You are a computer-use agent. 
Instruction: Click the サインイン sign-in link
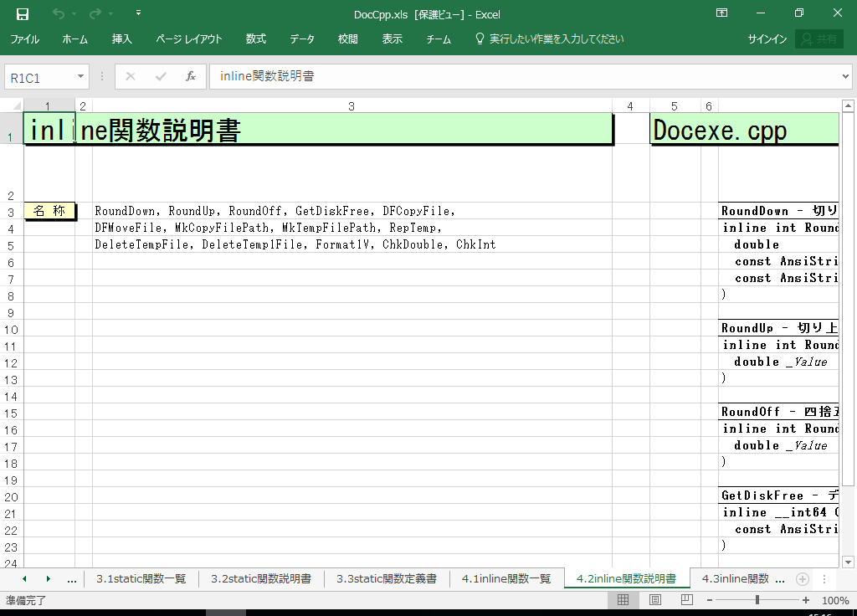click(x=767, y=39)
